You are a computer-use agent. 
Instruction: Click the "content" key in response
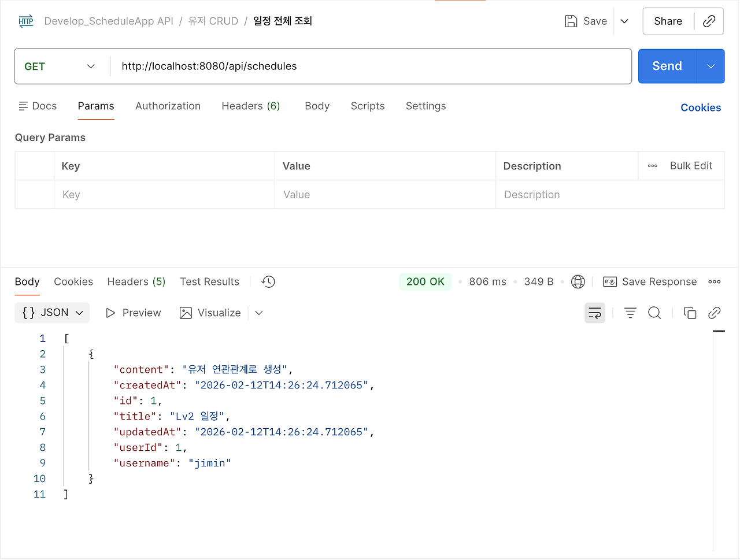pos(142,369)
